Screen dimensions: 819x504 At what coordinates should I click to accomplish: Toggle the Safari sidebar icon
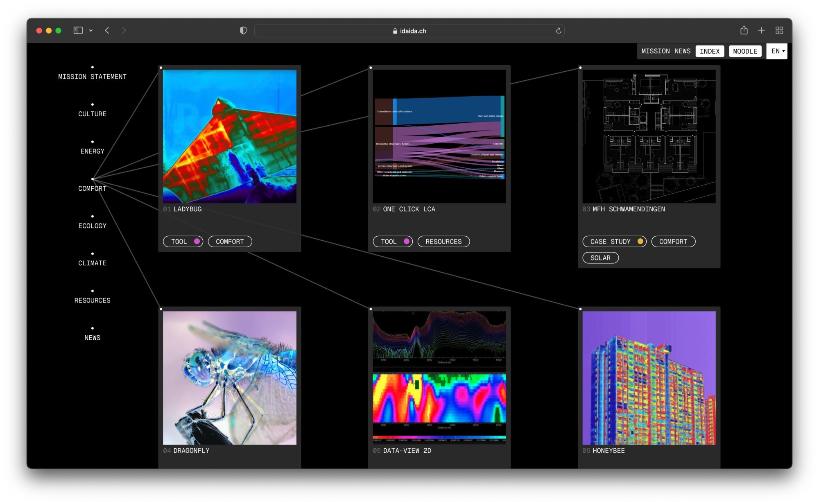[78, 31]
